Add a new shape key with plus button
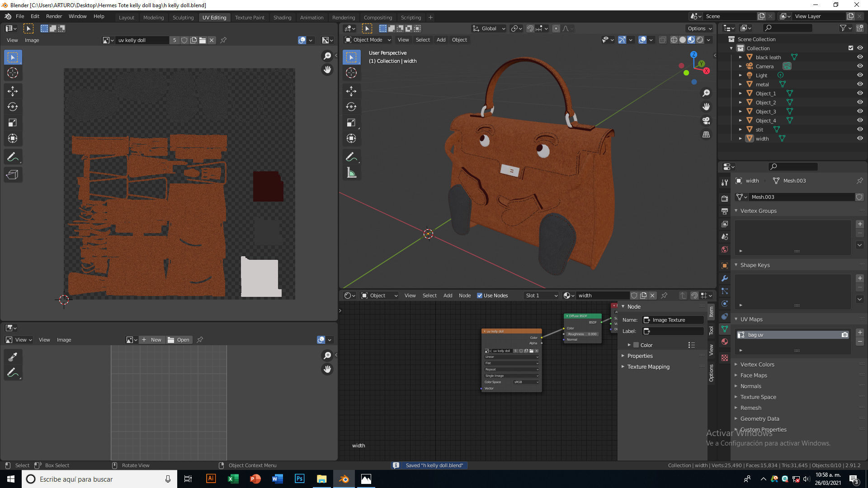Image resolution: width=868 pixels, height=488 pixels. [860, 278]
